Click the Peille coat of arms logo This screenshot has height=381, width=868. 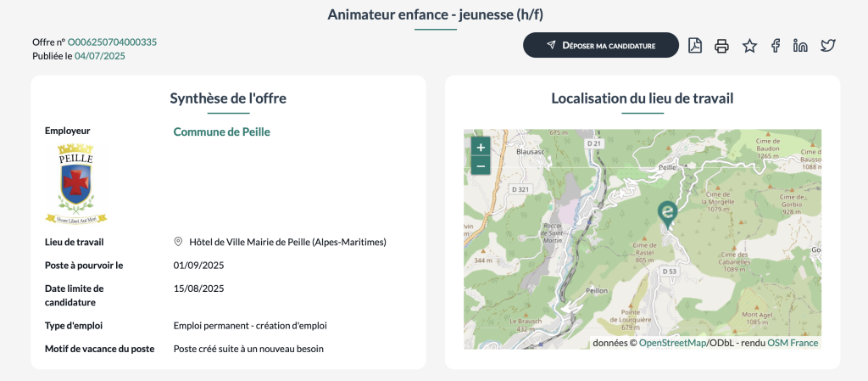[x=75, y=182]
